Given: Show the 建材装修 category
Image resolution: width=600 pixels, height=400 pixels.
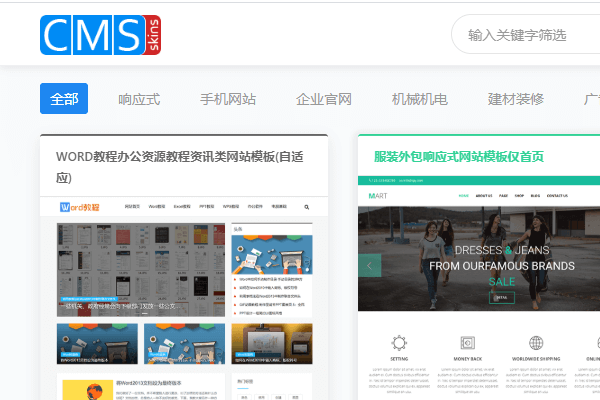Looking at the screenshot, I should pos(515,100).
